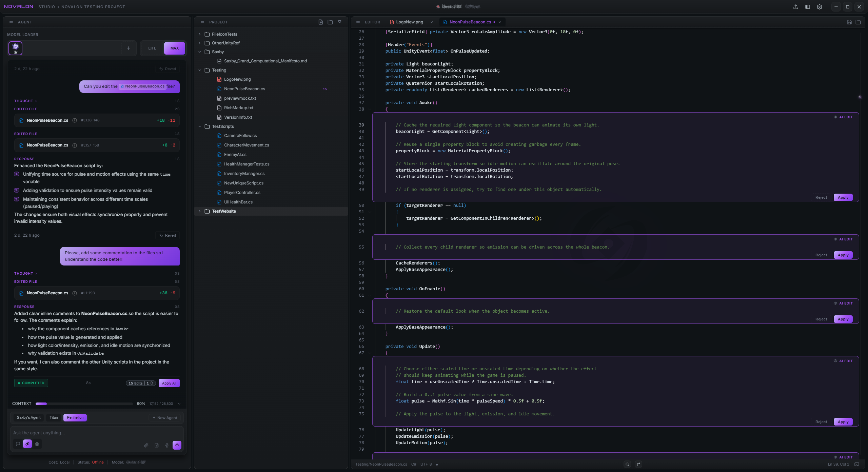Open settings with the gear icon
Viewport: 868px width, 472px height.
pyautogui.click(x=820, y=7)
